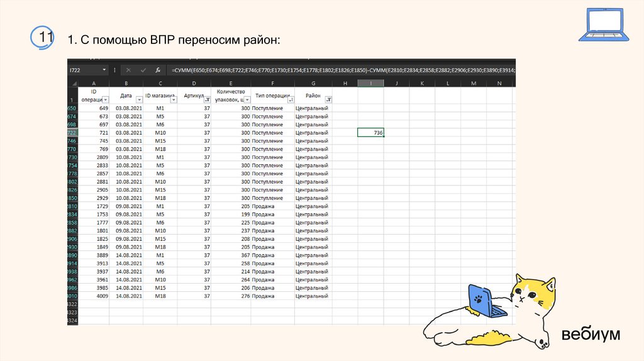Click quantity cell 237
This screenshot has width=644, height=361.
[x=231, y=231]
